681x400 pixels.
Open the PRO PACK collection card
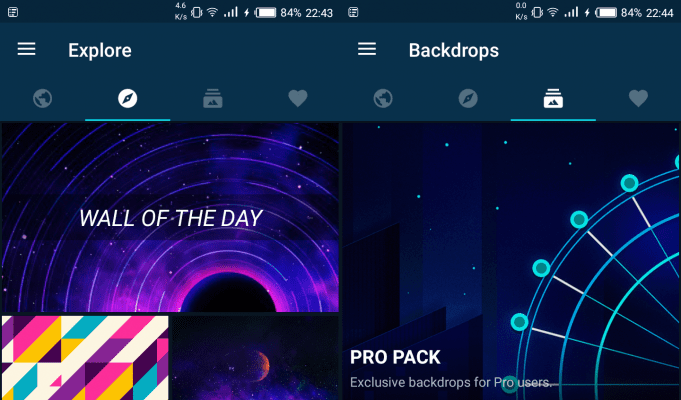[511, 261]
